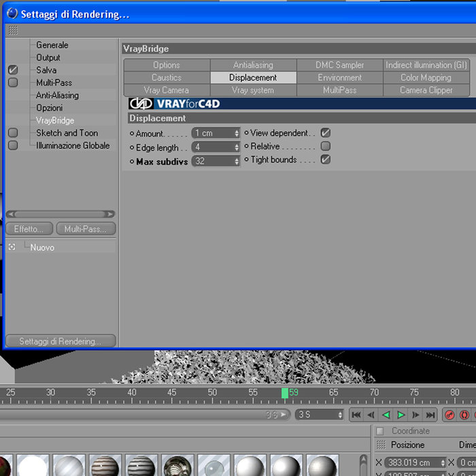Enable the Relative displacement option
The image size is (476, 476).
326,146
